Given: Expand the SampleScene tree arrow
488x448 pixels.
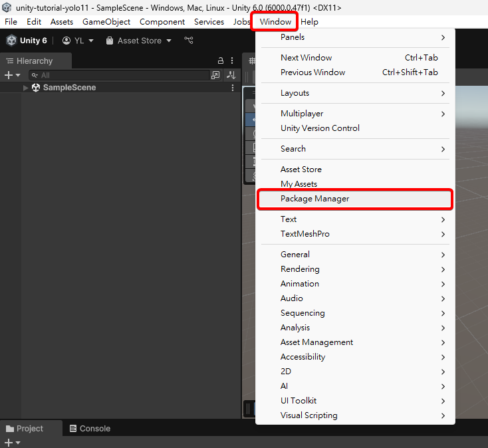Looking at the screenshot, I should (x=26, y=88).
